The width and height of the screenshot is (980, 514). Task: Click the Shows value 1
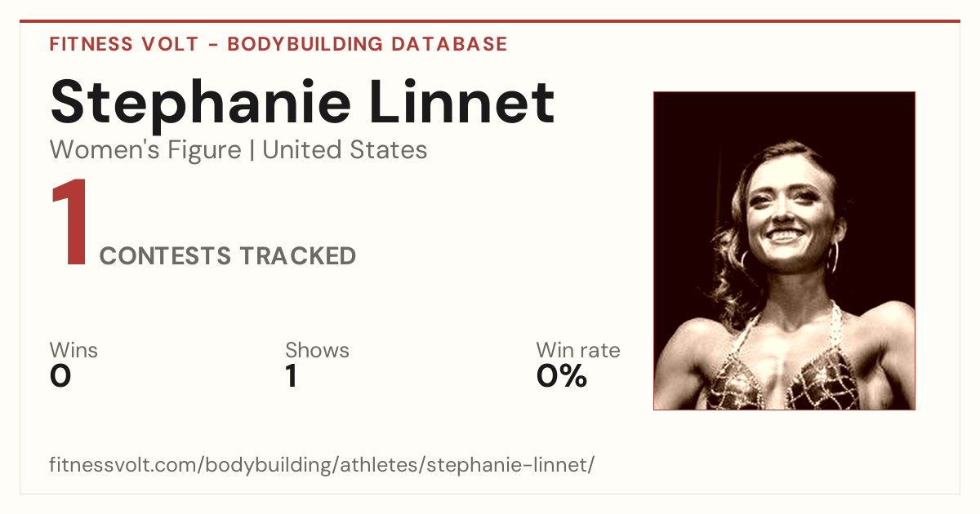(291, 376)
